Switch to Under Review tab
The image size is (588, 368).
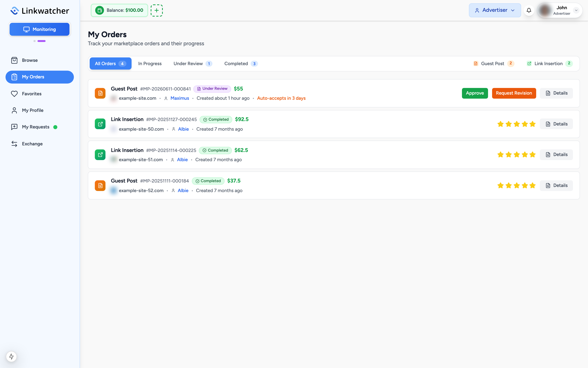point(193,63)
